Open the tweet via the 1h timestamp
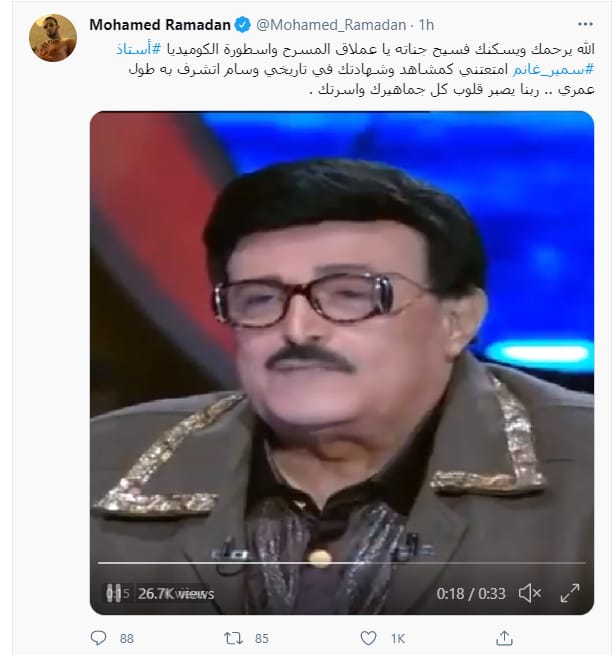The height and width of the screenshot is (655, 614). point(426,25)
